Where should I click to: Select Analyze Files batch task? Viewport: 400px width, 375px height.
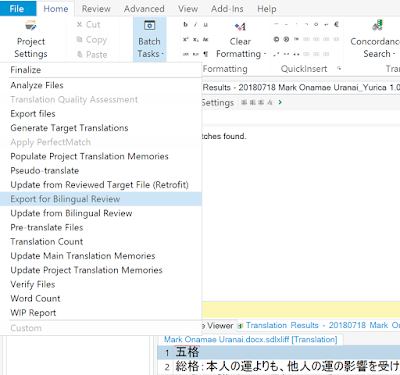pos(101,85)
